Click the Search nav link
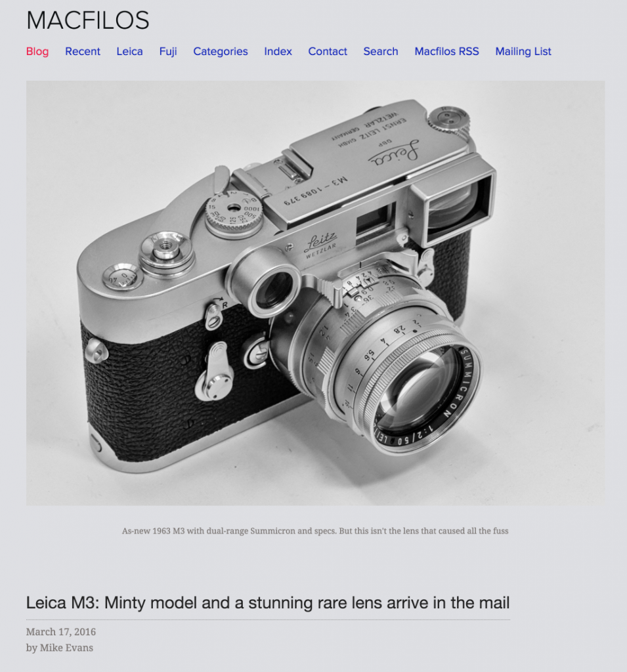Screen dimensions: 627x672 pos(381,51)
